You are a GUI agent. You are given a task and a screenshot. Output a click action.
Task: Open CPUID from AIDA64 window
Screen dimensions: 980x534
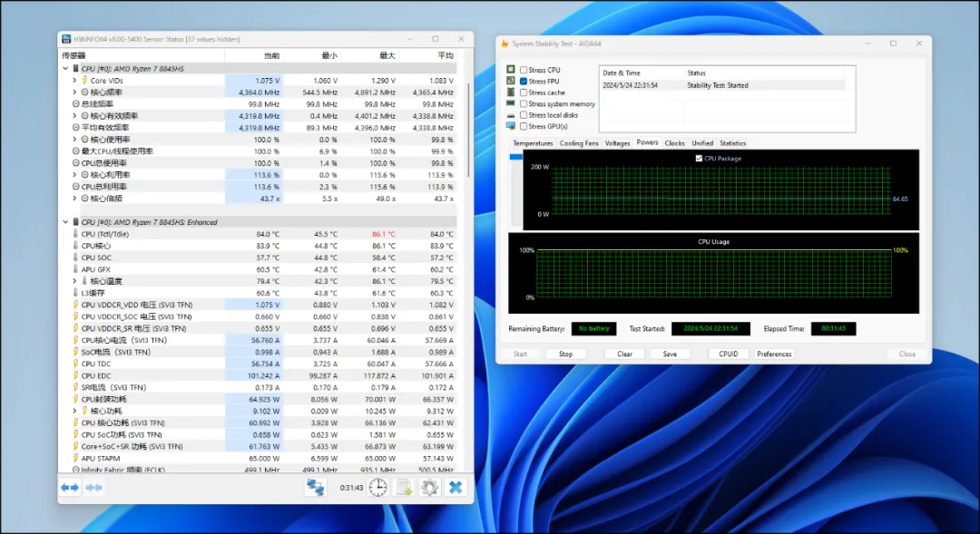729,354
